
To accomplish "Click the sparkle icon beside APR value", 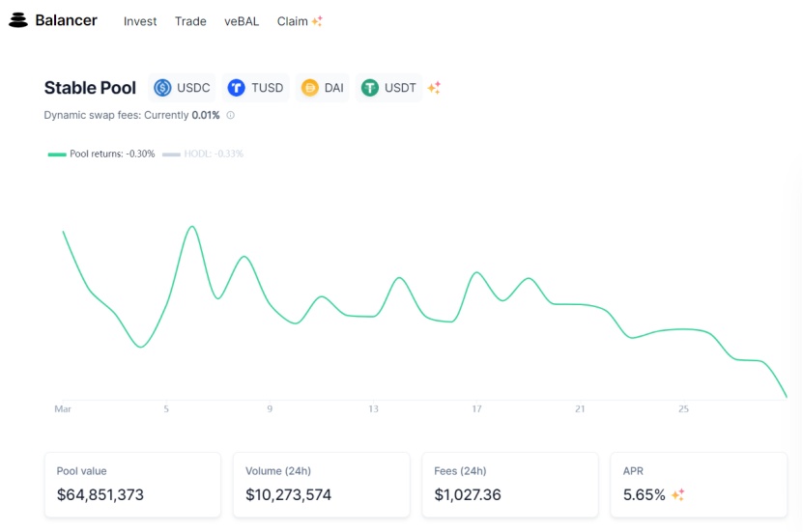I will coord(678,494).
